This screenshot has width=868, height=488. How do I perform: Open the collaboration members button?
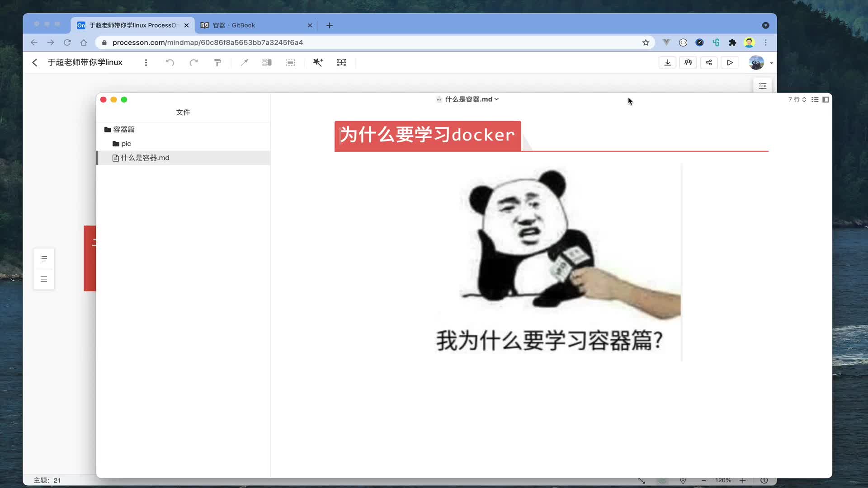pyautogui.click(x=688, y=62)
